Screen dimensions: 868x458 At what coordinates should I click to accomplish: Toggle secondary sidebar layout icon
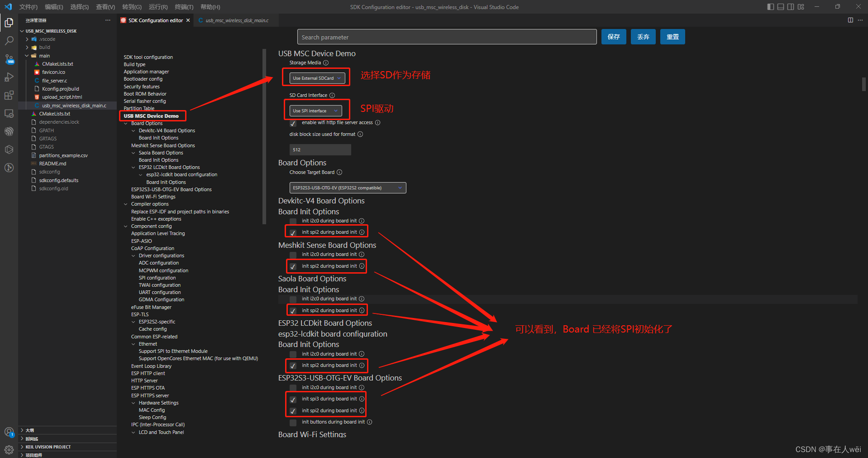(791, 7)
